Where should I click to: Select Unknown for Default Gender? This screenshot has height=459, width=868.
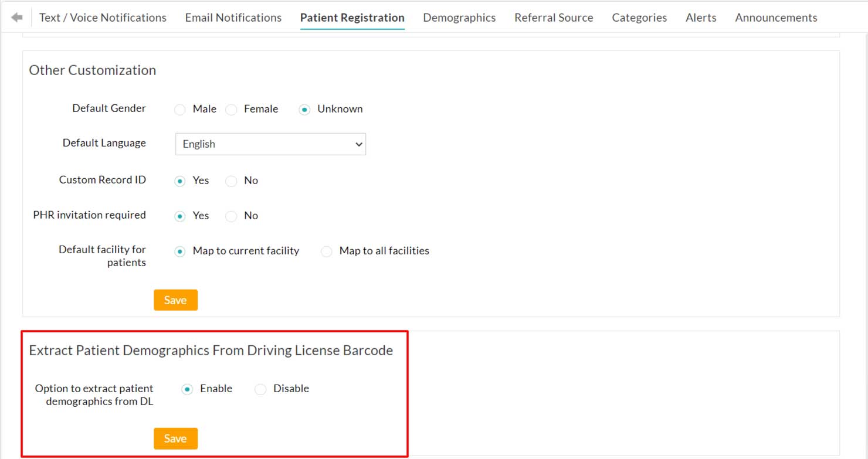point(304,109)
